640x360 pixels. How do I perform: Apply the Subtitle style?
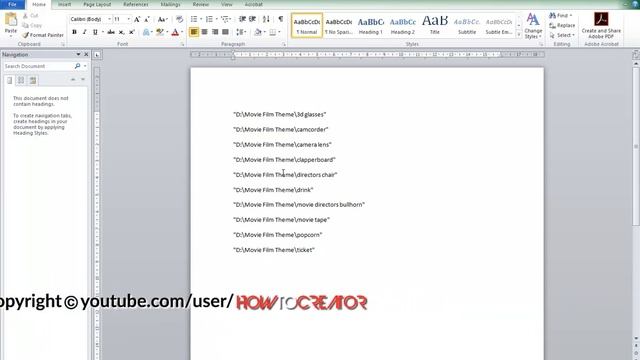click(x=467, y=25)
